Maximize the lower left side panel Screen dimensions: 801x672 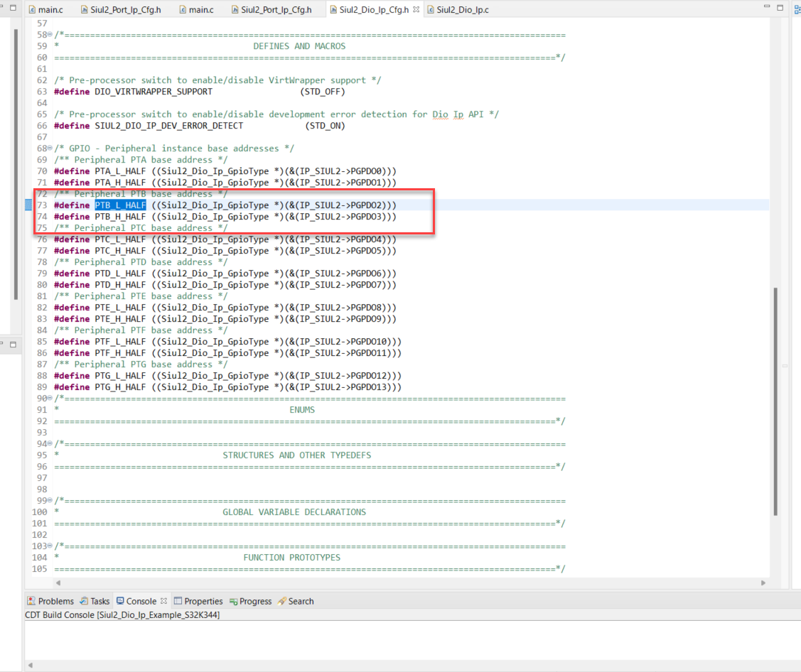14,345
